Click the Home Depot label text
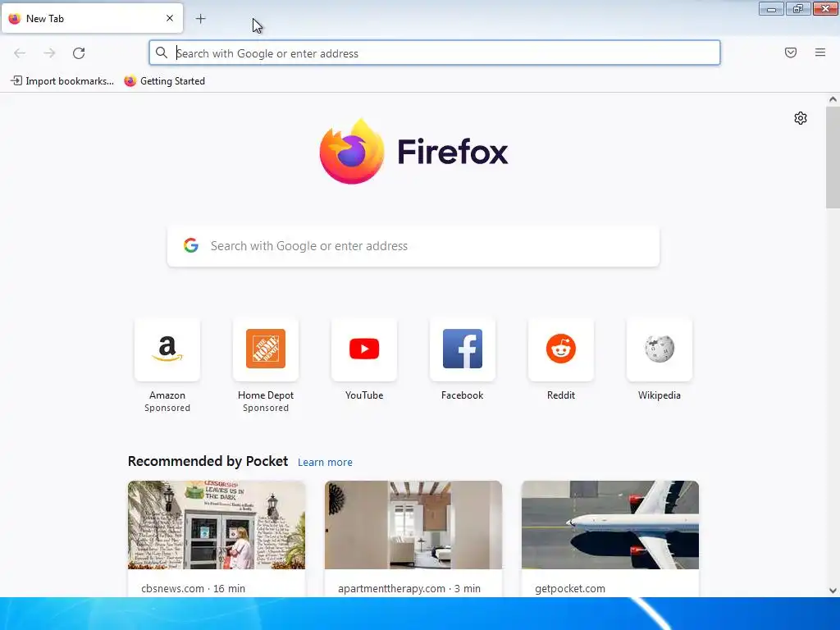Screen dimensions: 840x630 tap(266, 395)
